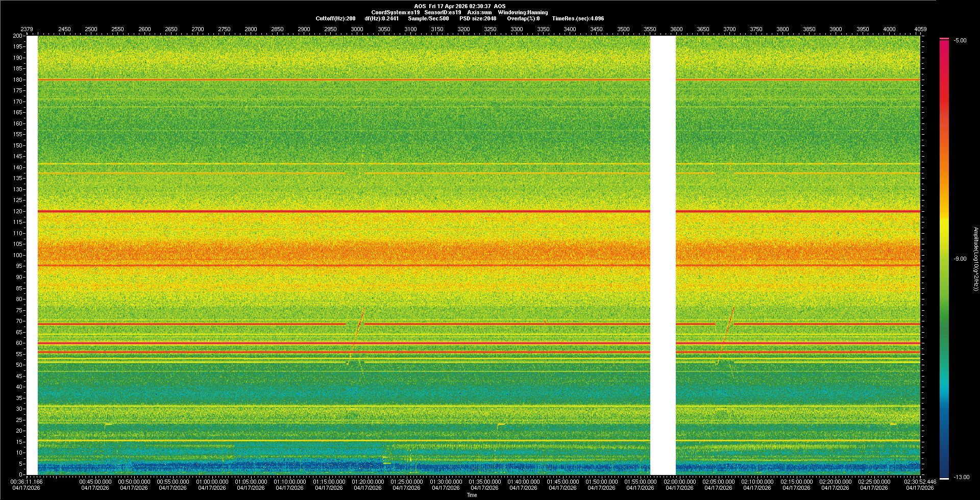Screen dimensions: 980x500
Task: Click the start timestamp 00:36:11.166
Action: pos(27,482)
